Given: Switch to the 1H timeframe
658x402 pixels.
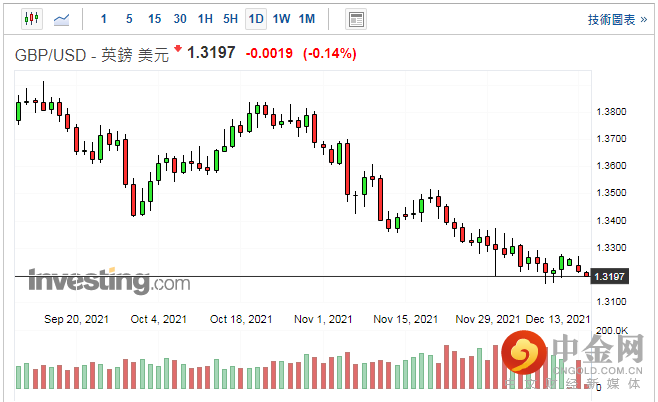Looking at the screenshot, I should pyautogui.click(x=205, y=19).
